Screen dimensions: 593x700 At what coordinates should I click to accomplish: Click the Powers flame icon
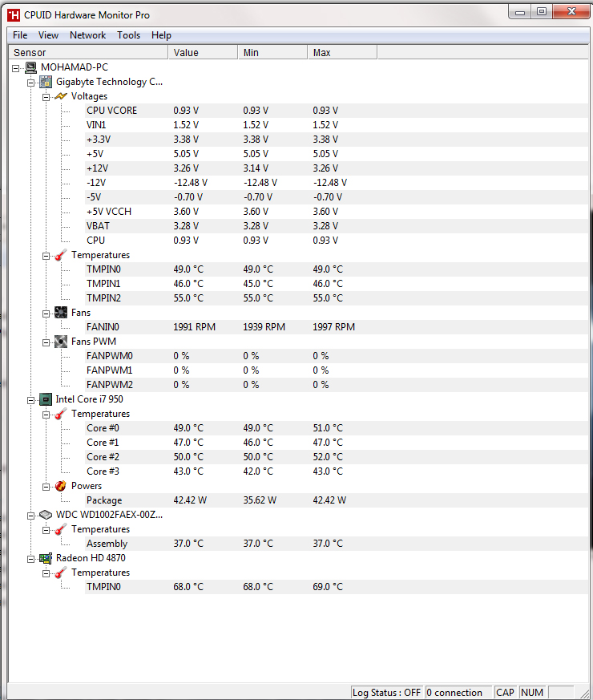(x=61, y=486)
